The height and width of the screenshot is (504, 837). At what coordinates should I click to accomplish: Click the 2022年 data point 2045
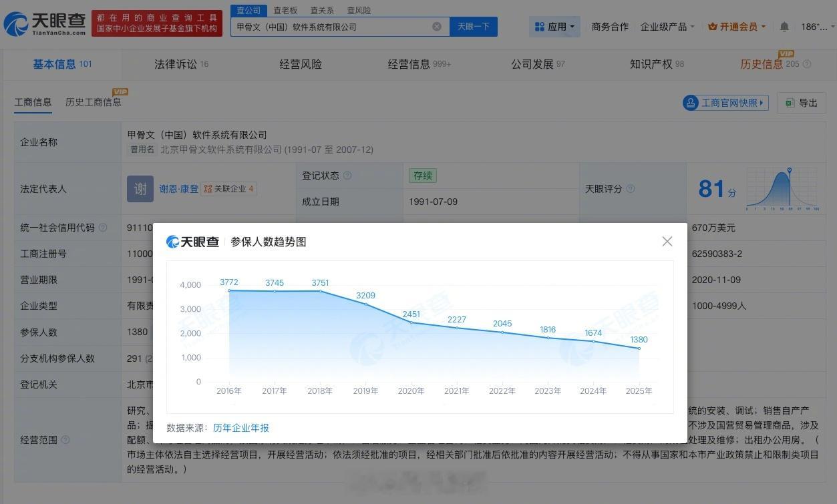pyautogui.click(x=502, y=332)
